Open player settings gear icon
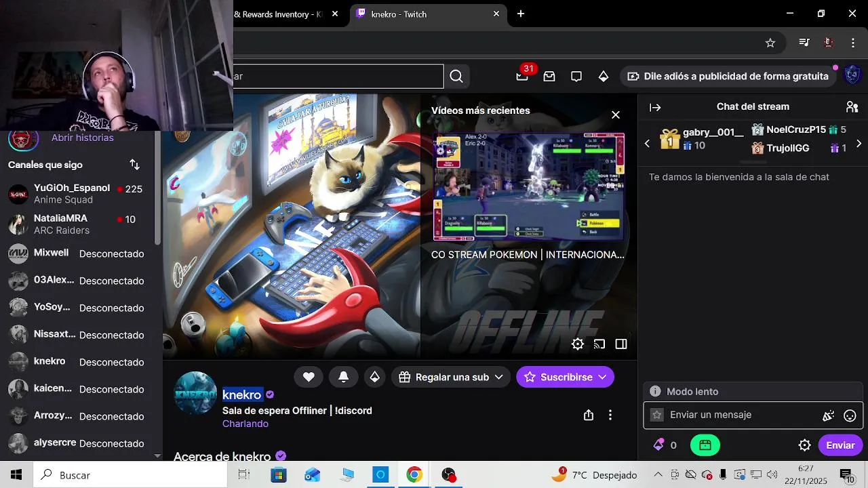The image size is (868, 488). click(578, 344)
